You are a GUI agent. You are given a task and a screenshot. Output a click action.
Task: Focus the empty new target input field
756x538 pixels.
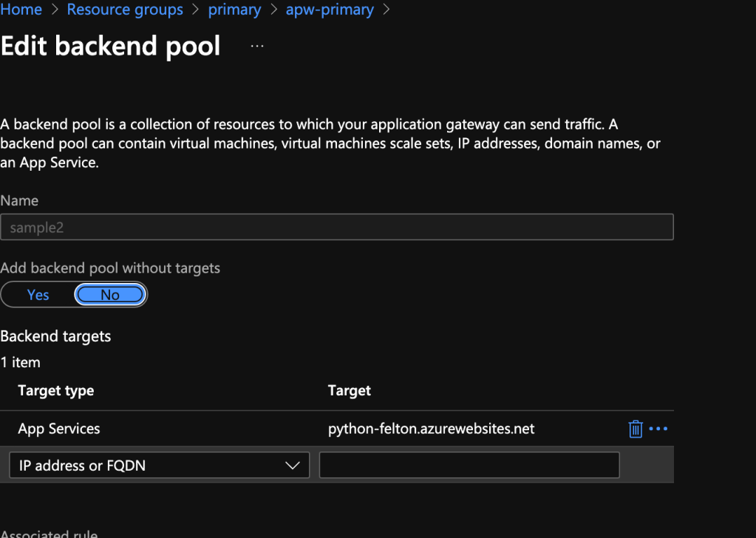pos(469,466)
